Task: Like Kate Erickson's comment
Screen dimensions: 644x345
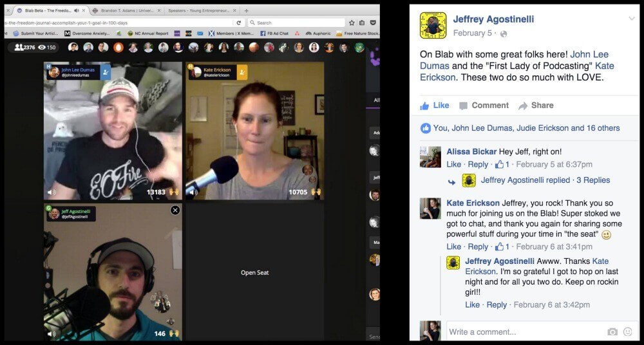Action: point(454,247)
